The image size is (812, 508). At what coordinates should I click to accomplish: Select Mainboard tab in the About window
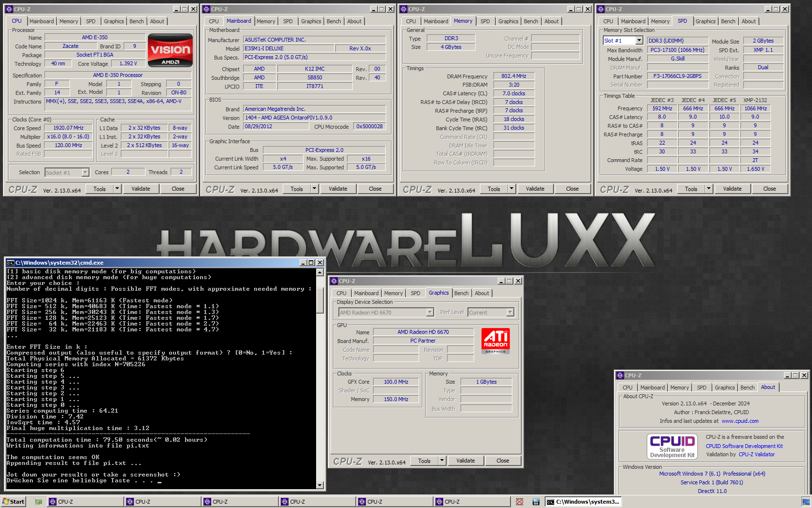(x=652, y=388)
